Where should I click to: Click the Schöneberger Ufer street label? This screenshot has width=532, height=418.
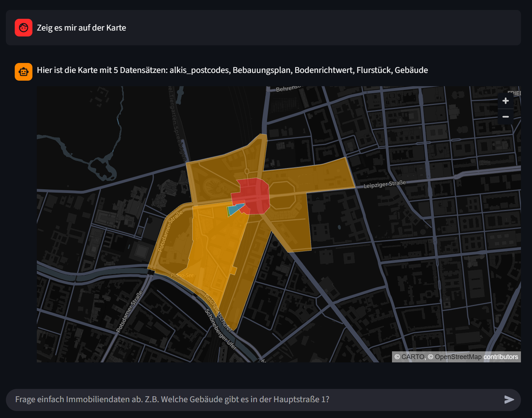pyautogui.click(x=221, y=329)
